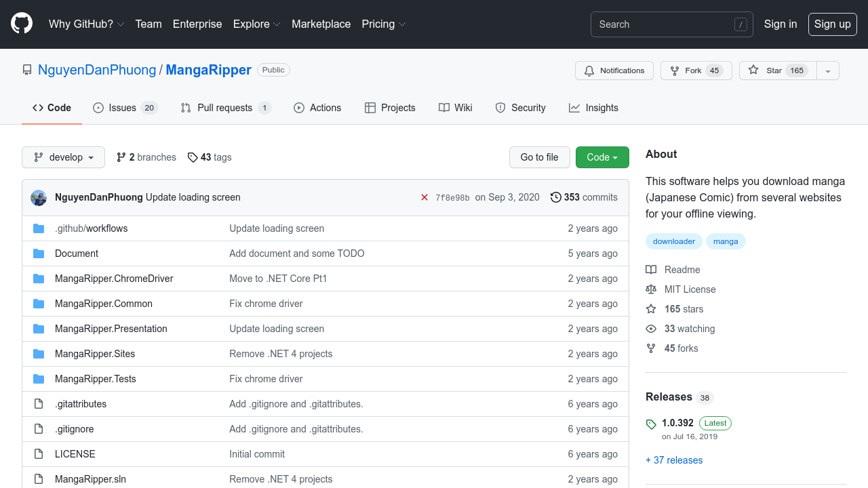Viewport: 868px width, 488px height.
Task: Click the tag icon next to 43 tags
Action: (193, 157)
